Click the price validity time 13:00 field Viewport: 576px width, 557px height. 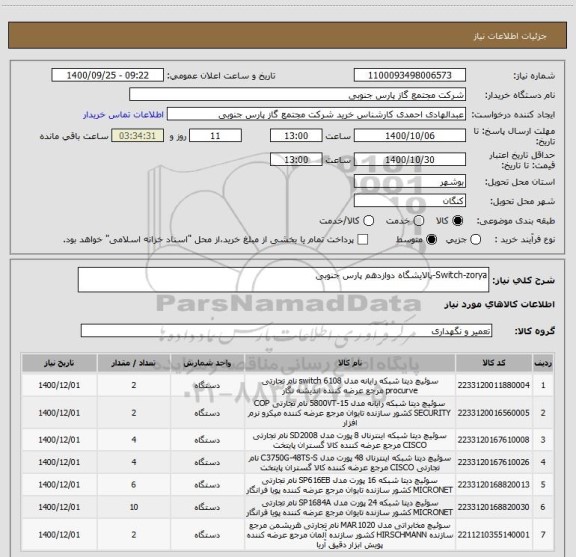pyautogui.click(x=296, y=159)
